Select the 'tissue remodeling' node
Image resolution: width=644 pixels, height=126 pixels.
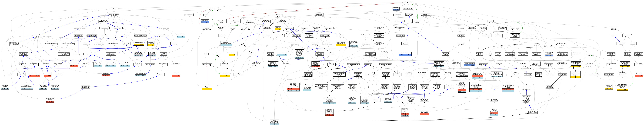[x=189, y=15]
